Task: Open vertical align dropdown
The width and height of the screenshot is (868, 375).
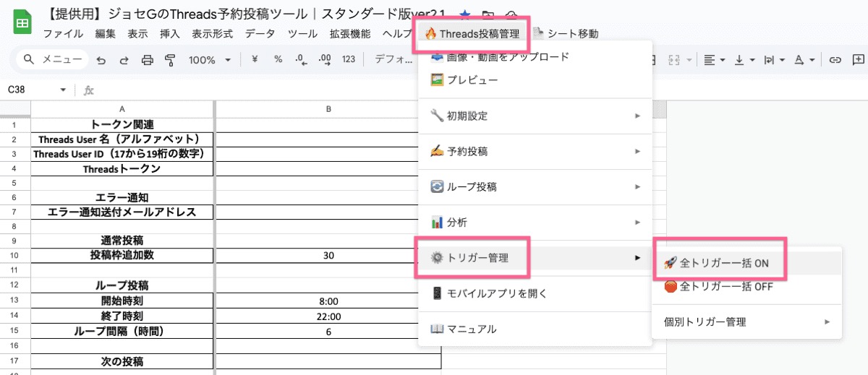Action: [744, 60]
